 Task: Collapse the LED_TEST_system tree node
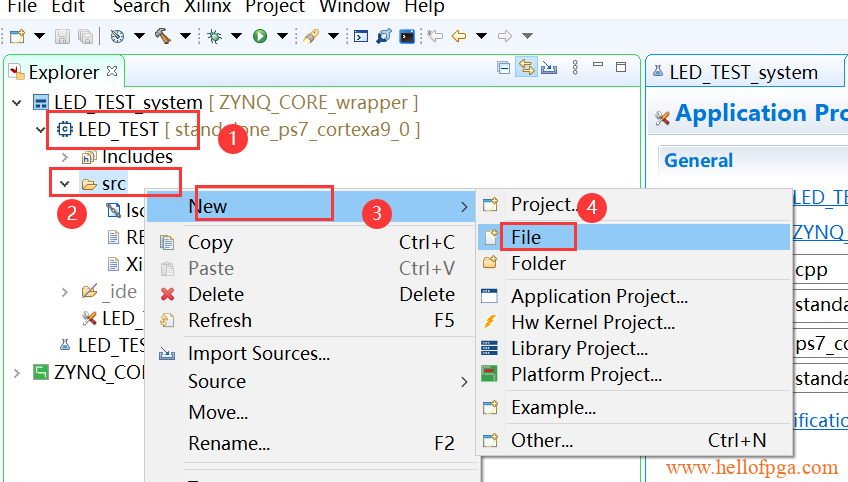click(x=17, y=103)
